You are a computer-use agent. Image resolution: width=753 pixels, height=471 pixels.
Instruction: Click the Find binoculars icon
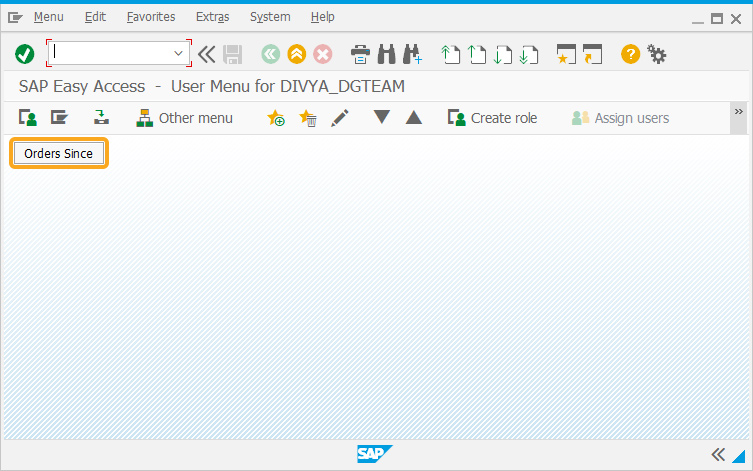pyautogui.click(x=387, y=54)
